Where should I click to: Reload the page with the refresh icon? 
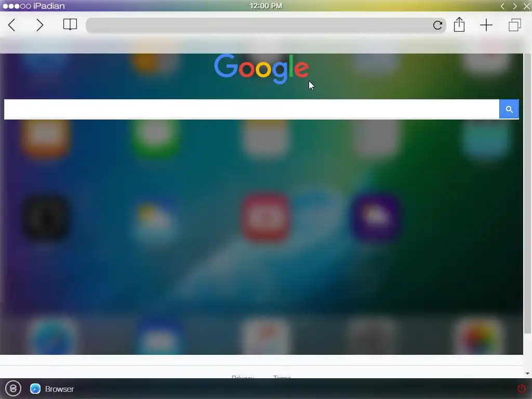[x=437, y=25]
